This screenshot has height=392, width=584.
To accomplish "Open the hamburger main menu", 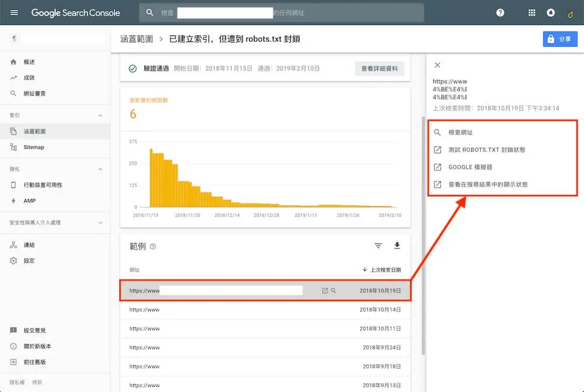I will 14,13.
